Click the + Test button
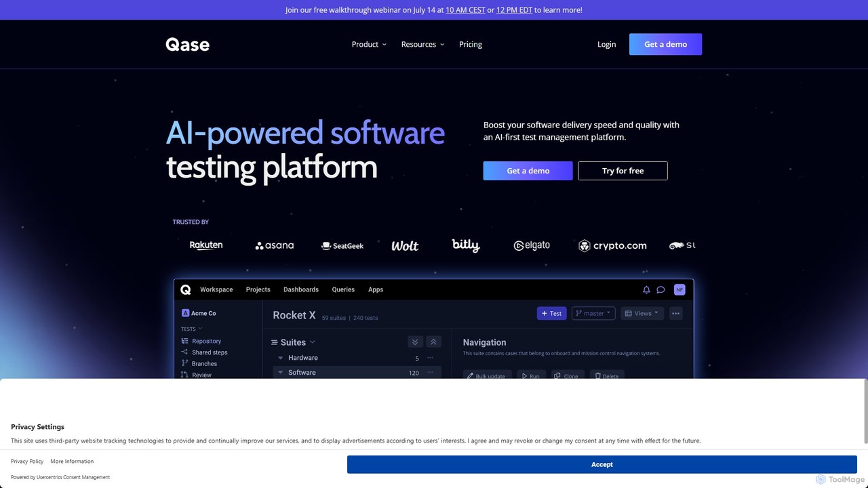Viewport: 868px width, 488px height. 552,313
